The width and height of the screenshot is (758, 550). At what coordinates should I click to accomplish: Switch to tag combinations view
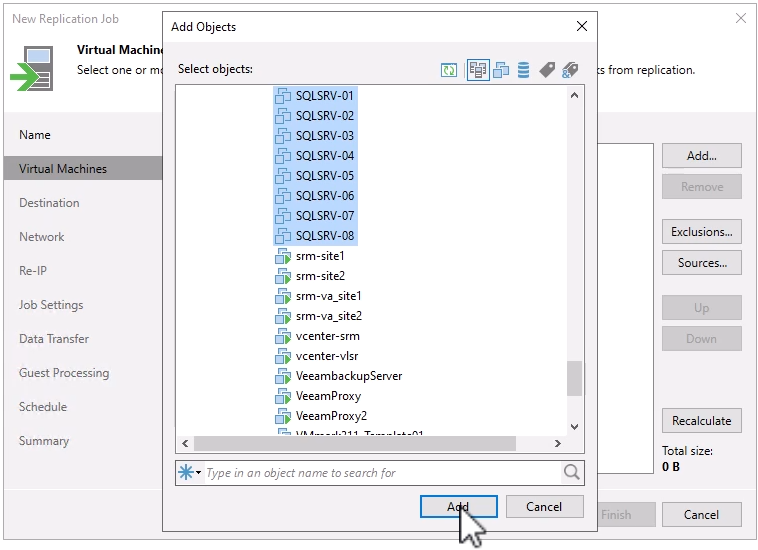pos(570,70)
